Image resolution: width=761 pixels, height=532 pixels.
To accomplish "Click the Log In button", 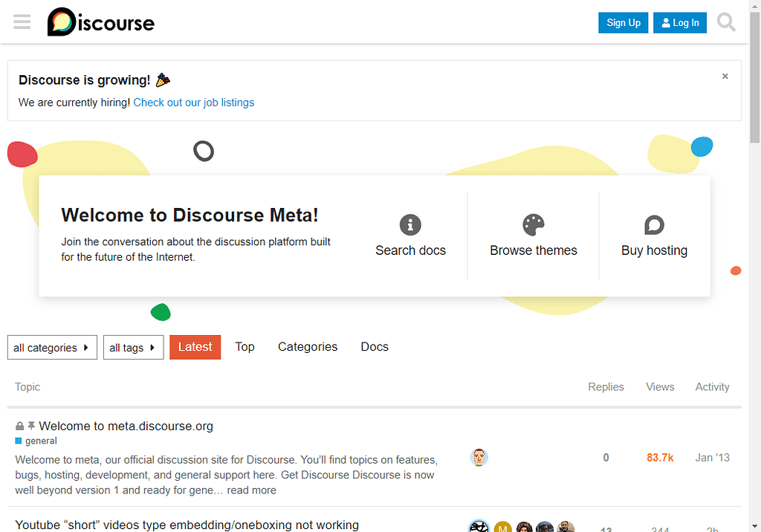I will 680,23.
